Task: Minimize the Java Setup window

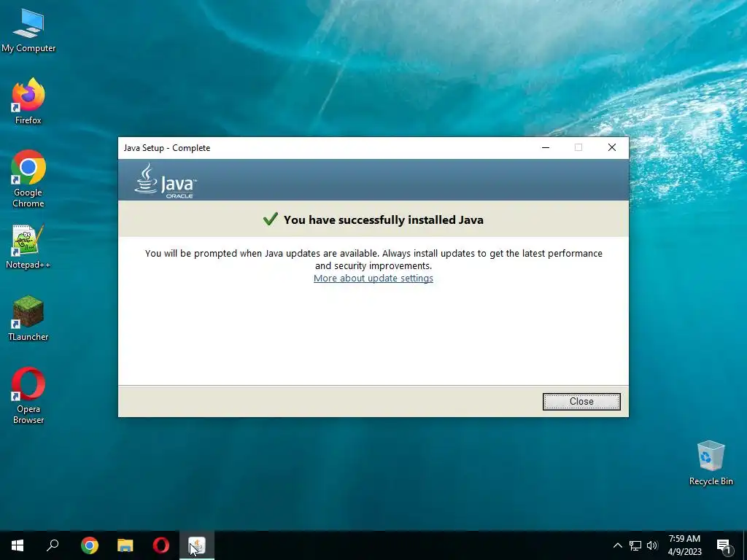Action: (x=546, y=147)
